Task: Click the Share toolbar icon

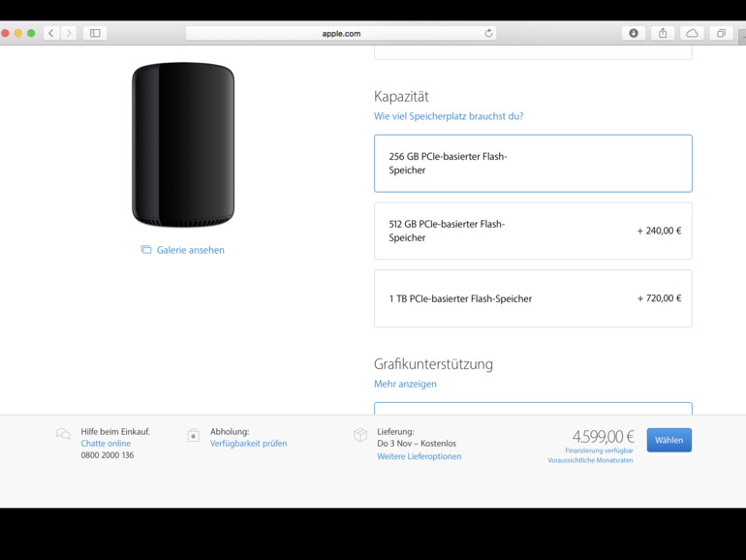Action: tap(663, 33)
